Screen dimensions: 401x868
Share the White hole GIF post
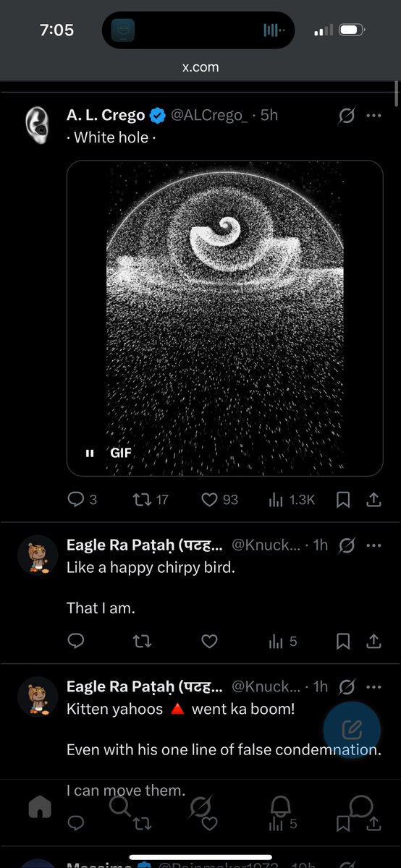click(x=373, y=500)
